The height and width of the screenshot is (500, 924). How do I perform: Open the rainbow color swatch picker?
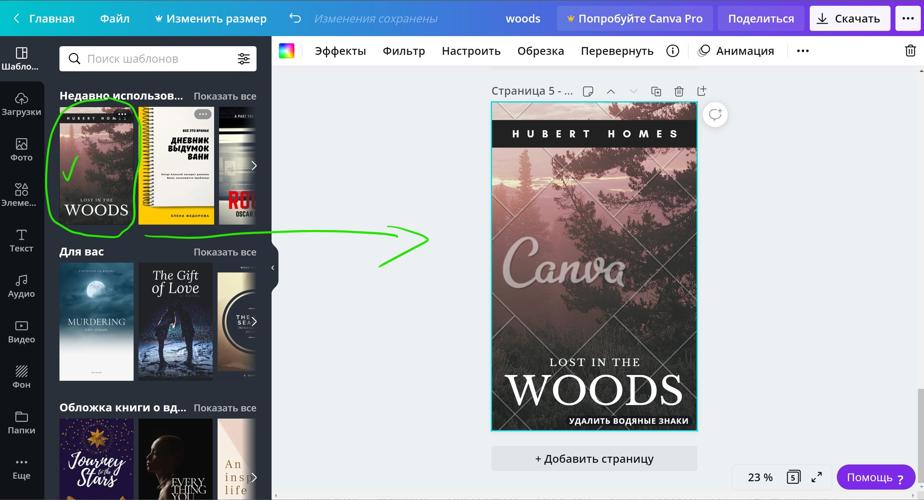[x=287, y=51]
